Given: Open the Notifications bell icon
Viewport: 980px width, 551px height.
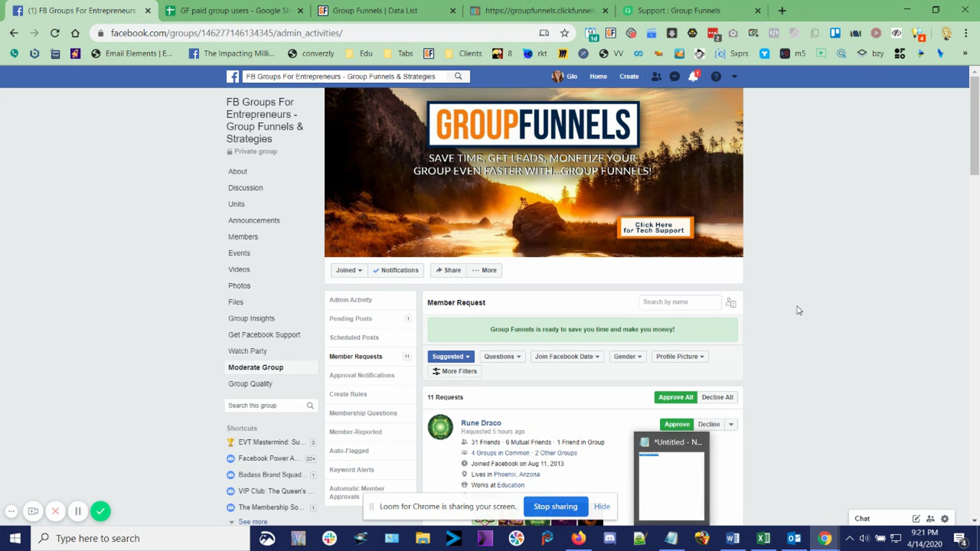Looking at the screenshot, I should click(x=693, y=76).
